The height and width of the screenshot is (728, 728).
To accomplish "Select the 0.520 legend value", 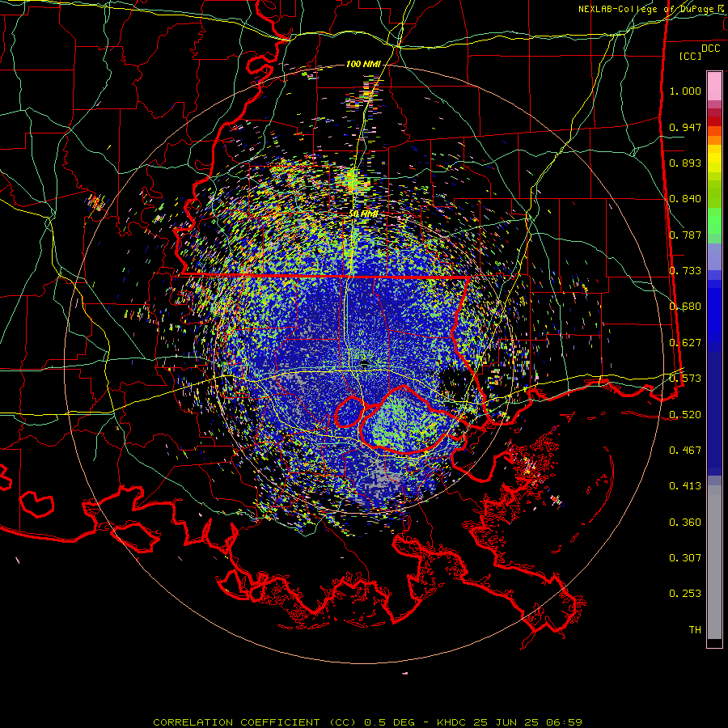I will pyautogui.click(x=685, y=415).
